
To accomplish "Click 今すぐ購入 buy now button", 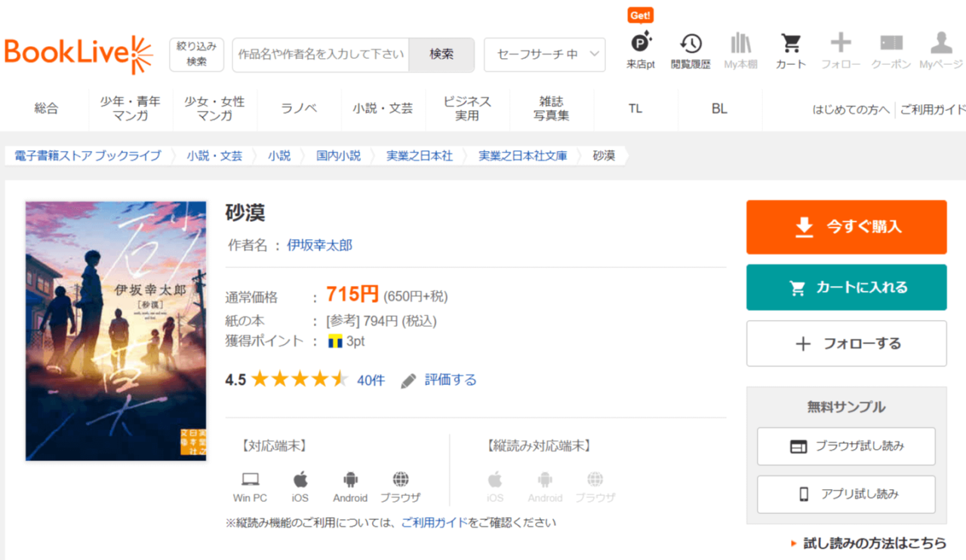I will point(846,226).
